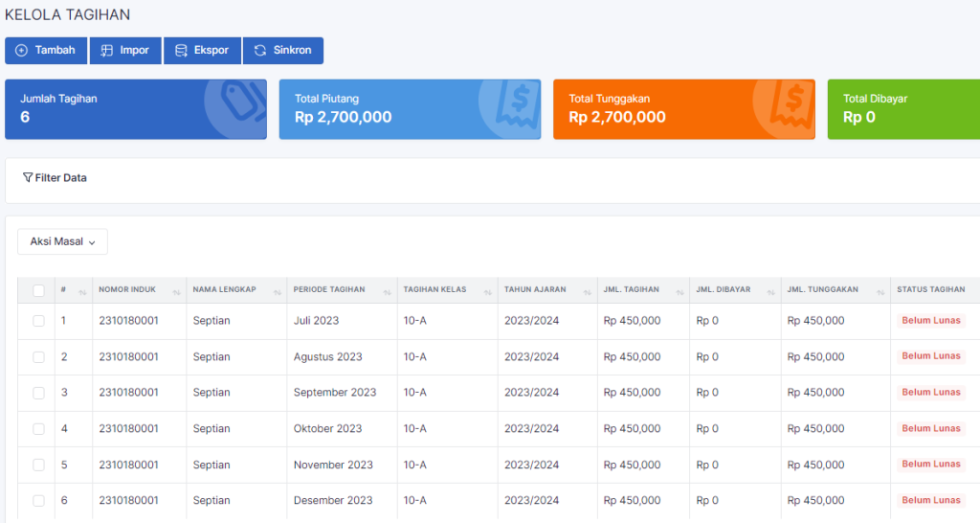Expand the Filter Data panel
This screenshot has height=523, width=980.
[x=61, y=178]
